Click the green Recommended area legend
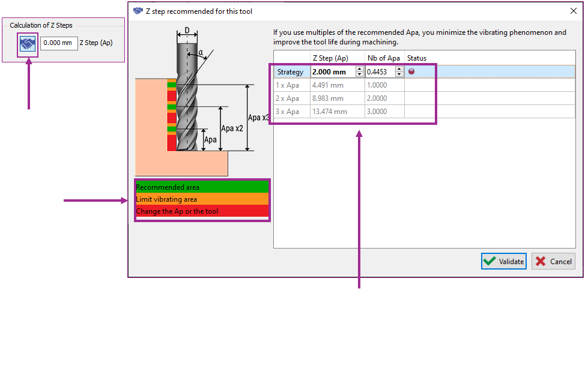Viewport: 588px width, 377px height. point(202,187)
